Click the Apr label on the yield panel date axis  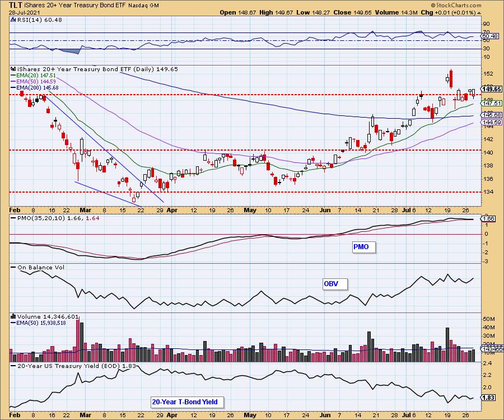(172, 415)
